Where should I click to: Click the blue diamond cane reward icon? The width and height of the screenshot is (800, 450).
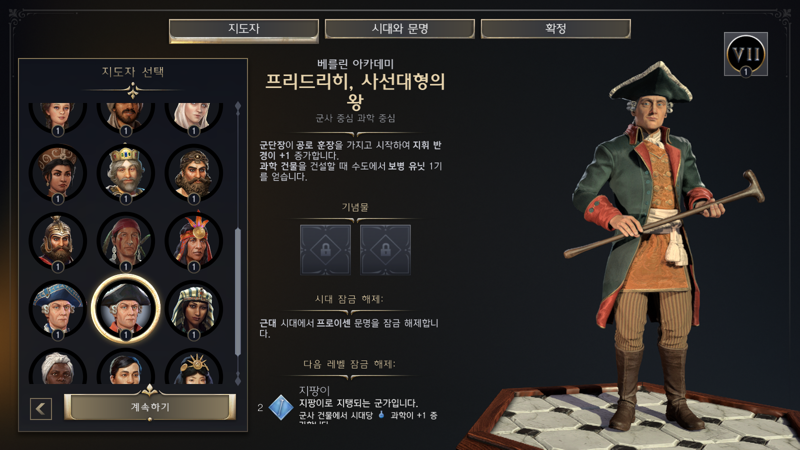[281, 407]
